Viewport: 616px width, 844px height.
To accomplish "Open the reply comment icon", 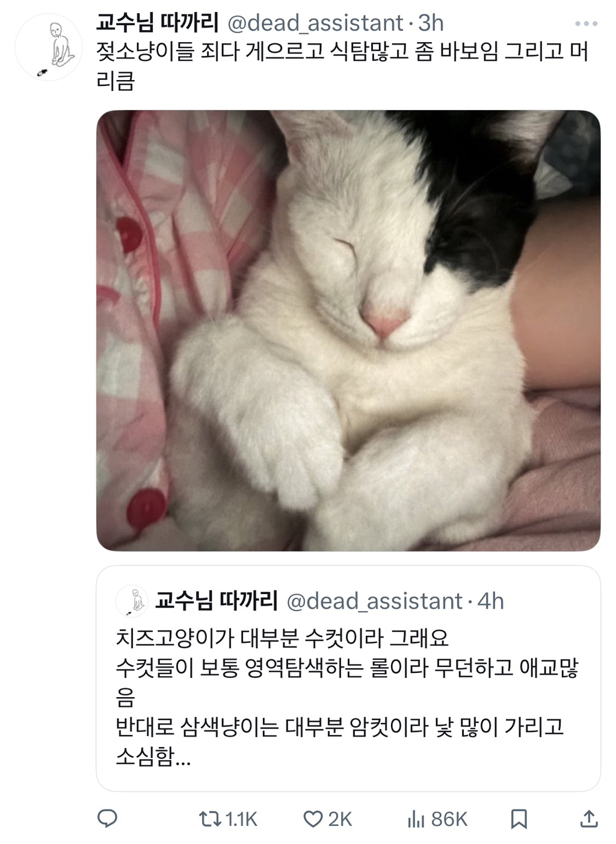I will pyautogui.click(x=107, y=819).
